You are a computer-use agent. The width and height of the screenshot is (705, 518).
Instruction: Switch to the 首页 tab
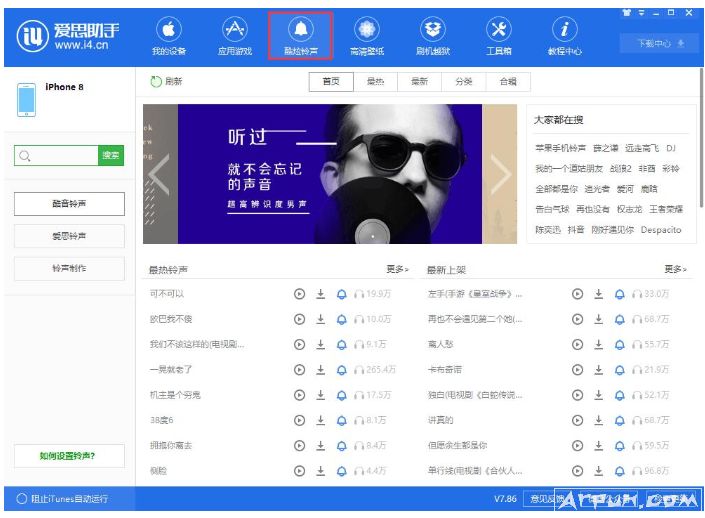(x=331, y=81)
